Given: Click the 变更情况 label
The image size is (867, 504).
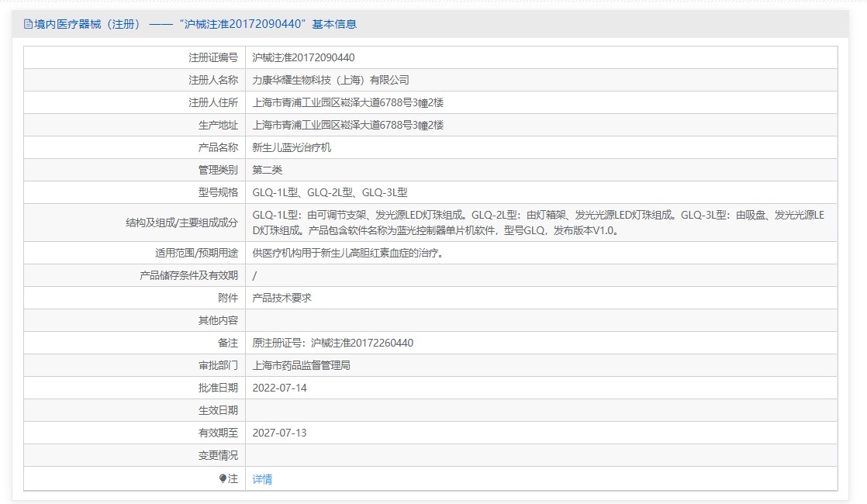Looking at the screenshot, I should tap(218, 455).
